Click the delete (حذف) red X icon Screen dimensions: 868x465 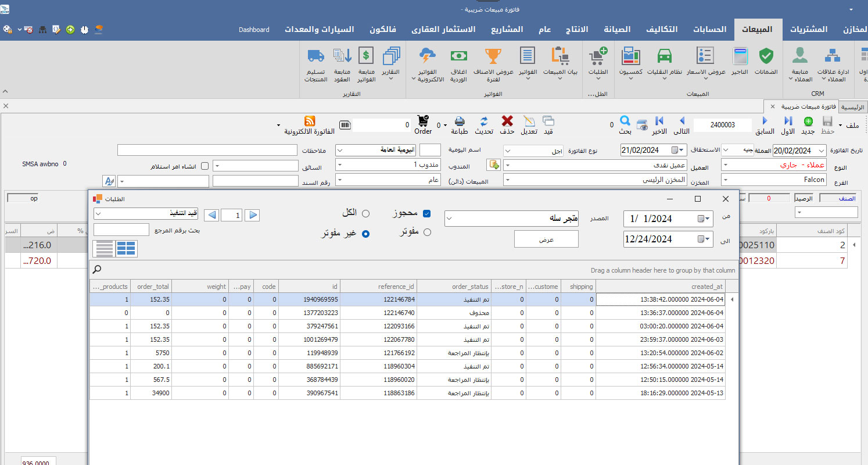tap(507, 121)
